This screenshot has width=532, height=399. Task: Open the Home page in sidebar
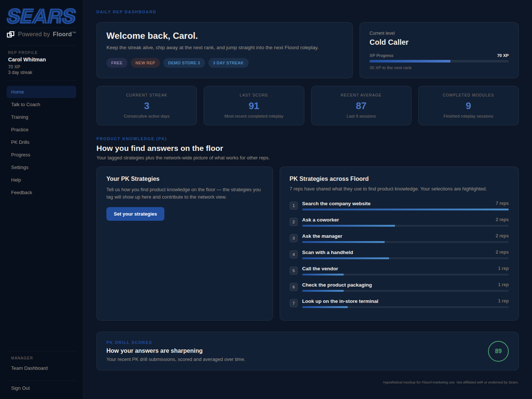click(x=41, y=92)
